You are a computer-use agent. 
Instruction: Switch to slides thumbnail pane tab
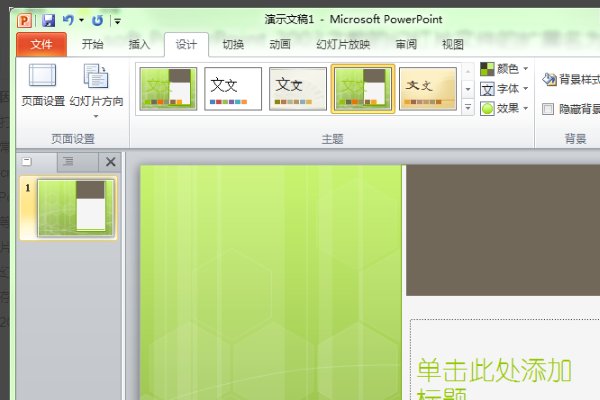click(37, 162)
